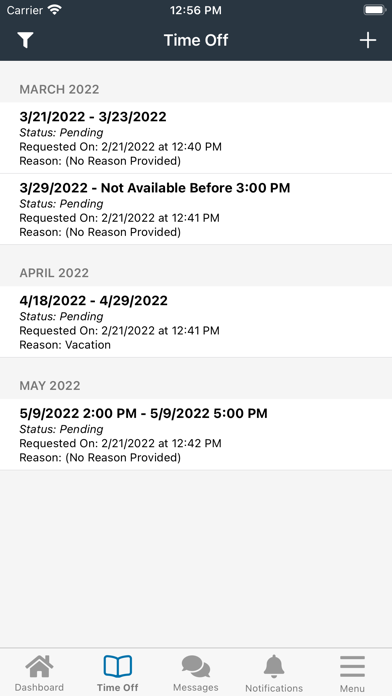Screen dimensions: 392x696
Task: Open Messages chat bubbles icon
Action: tap(196, 666)
